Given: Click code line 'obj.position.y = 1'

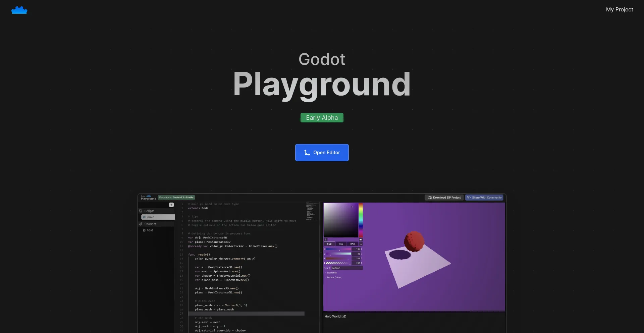Looking at the screenshot, I should point(210,326).
